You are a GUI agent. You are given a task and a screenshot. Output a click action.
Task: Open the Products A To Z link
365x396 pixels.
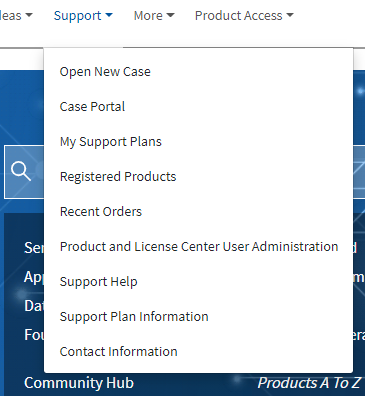click(x=309, y=383)
